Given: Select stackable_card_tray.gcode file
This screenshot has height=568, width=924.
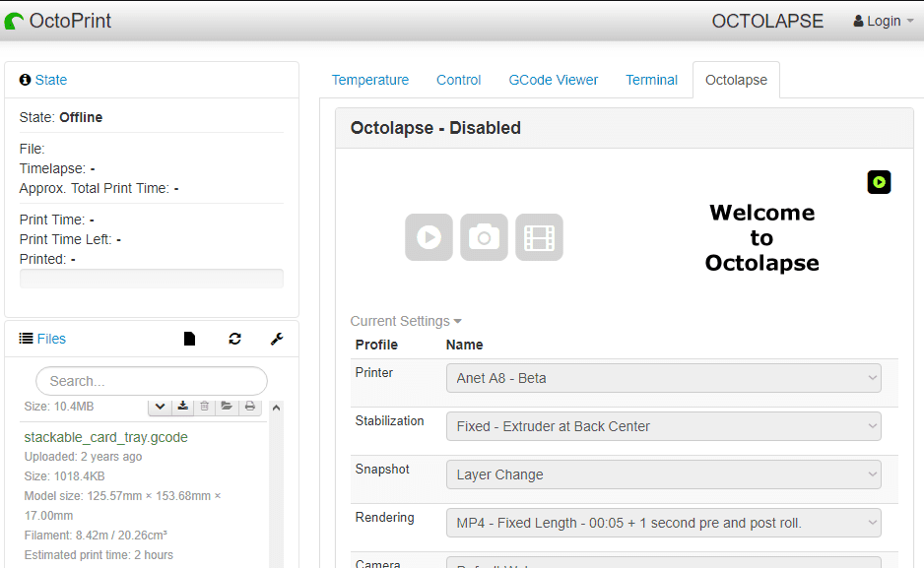Looking at the screenshot, I should [x=106, y=437].
